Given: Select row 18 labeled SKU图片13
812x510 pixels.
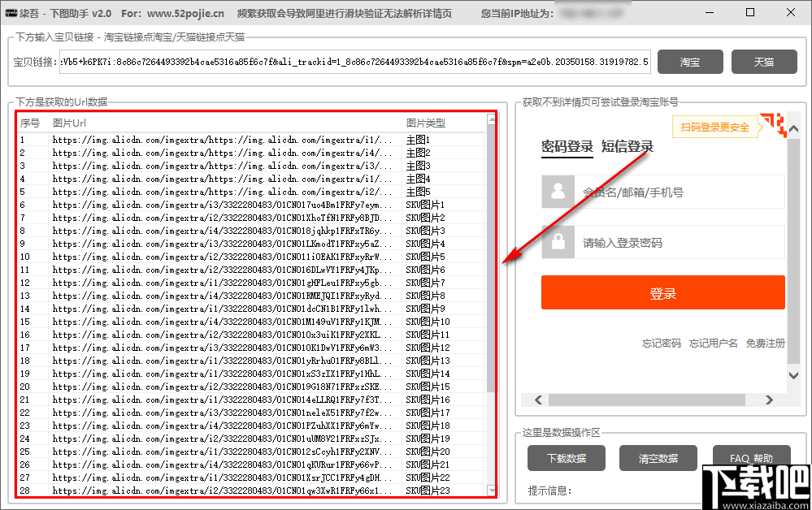Looking at the screenshot, I should [x=252, y=361].
